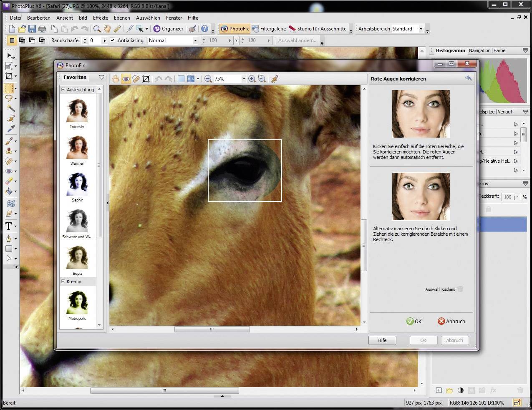Select the Text tool in toolbox

(x=9, y=226)
